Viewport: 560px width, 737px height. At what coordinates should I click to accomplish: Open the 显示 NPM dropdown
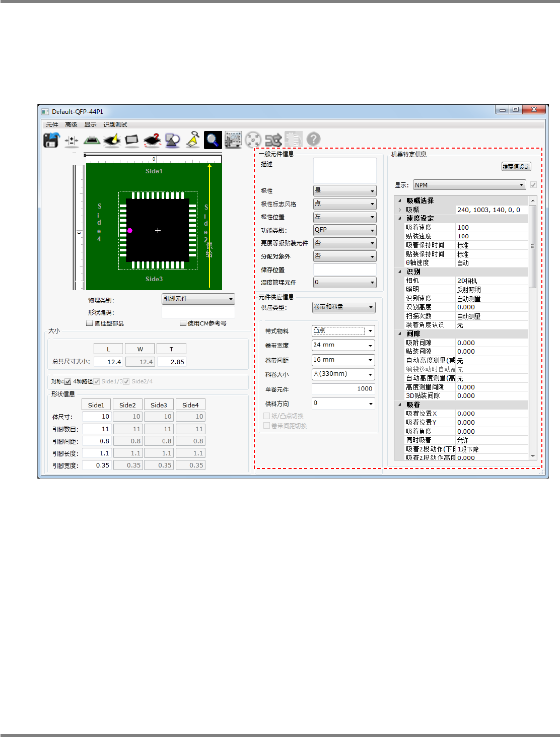click(x=469, y=185)
